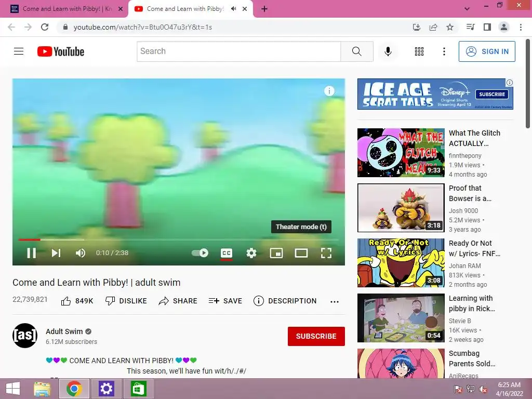
Task: Click the SIGN IN button
Action: point(487,51)
